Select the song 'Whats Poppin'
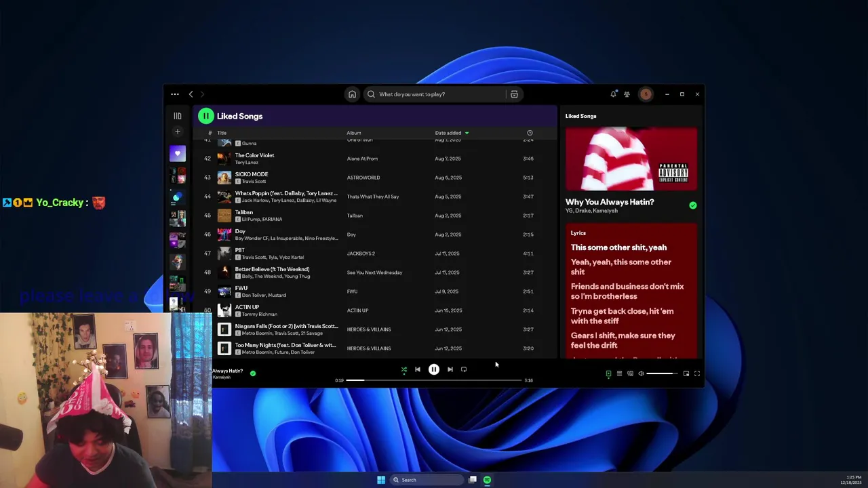The height and width of the screenshot is (488, 868). (x=285, y=193)
